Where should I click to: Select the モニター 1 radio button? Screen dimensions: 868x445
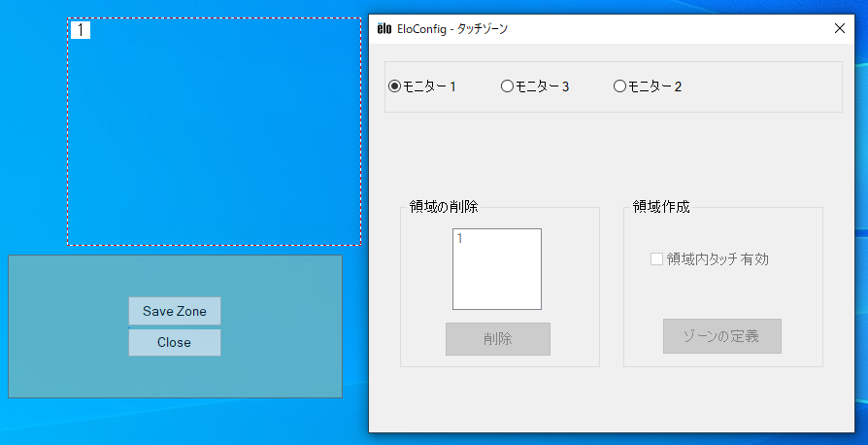pos(395,86)
